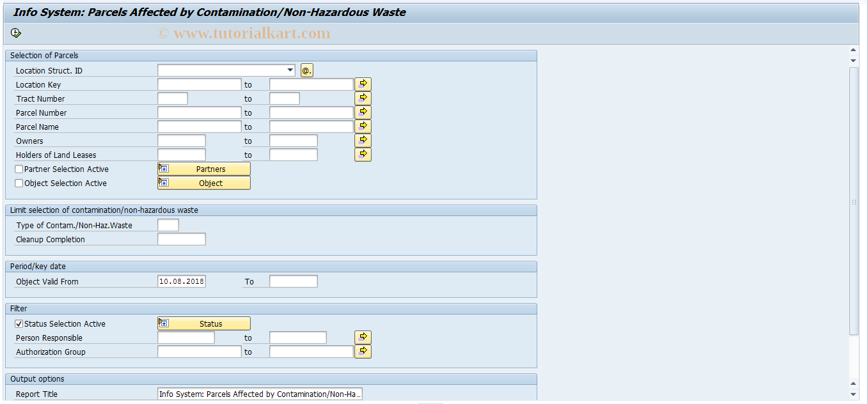Click the Report Title input field
Screen dimensions: 868x404
coord(260,394)
